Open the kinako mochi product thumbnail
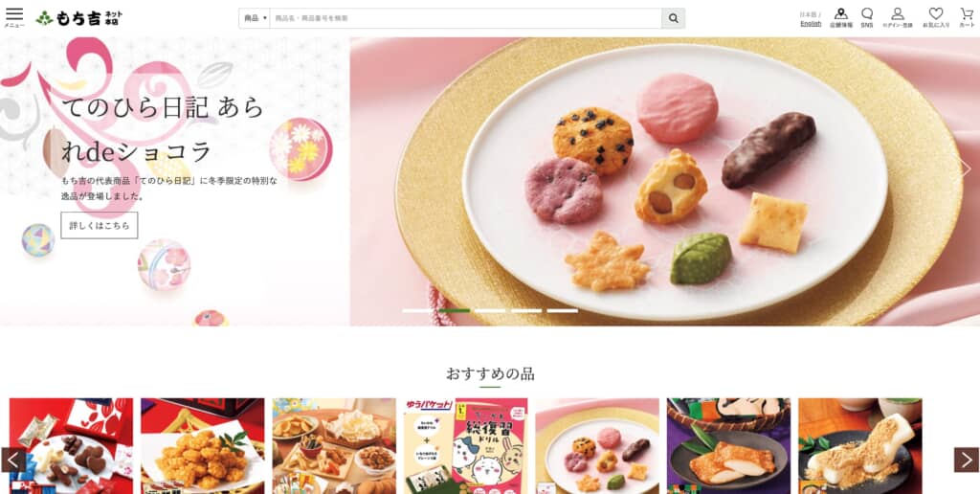The width and height of the screenshot is (980, 494). coord(860,446)
